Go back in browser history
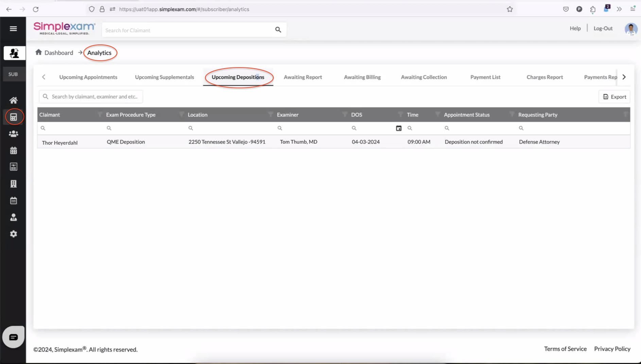Viewport: 641px width, 364px height. [x=9, y=9]
